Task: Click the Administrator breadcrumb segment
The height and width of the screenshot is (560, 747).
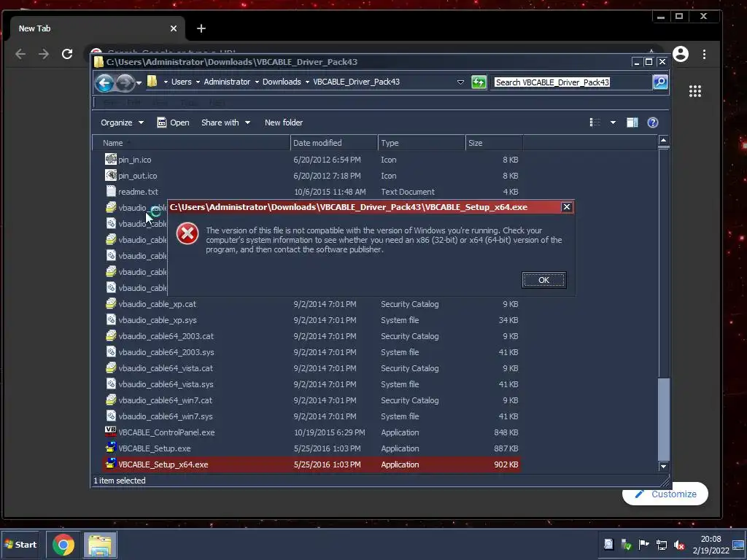Action: [x=227, y=82]
